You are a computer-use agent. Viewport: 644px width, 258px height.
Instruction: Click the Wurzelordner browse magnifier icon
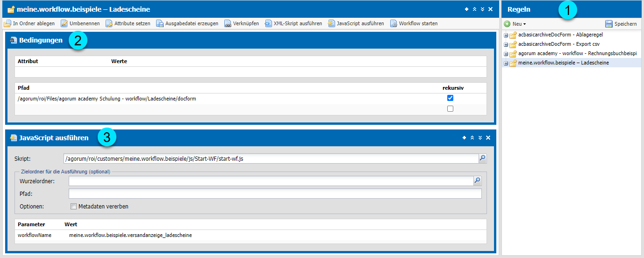pyautogui.click(x=477, y=181)
